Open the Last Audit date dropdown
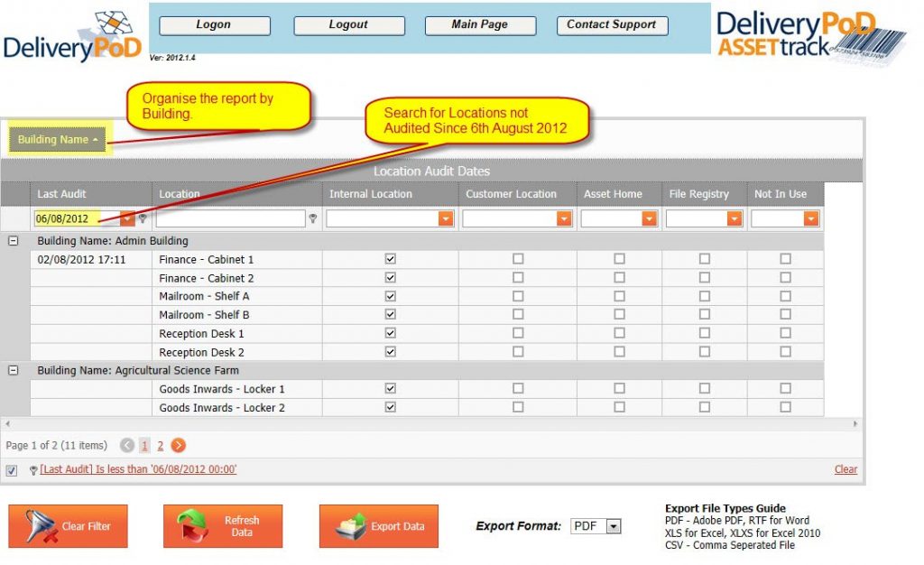The width and height of the screenshot is (924, 565). [x=126, y=218]
